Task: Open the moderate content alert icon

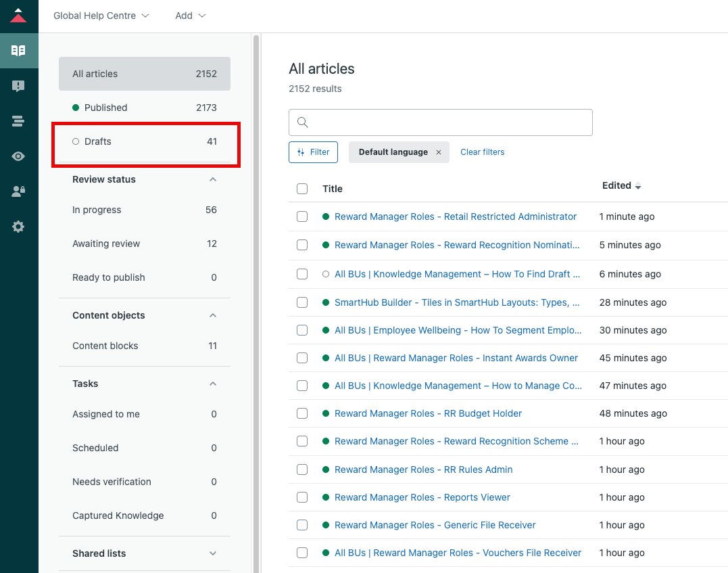Action: (18, 86)
